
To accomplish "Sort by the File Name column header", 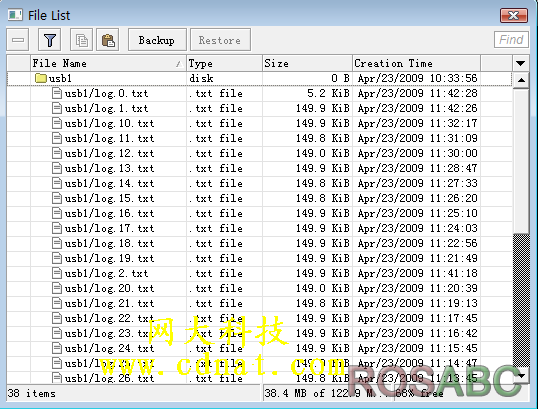I will [x=108, y=63].
